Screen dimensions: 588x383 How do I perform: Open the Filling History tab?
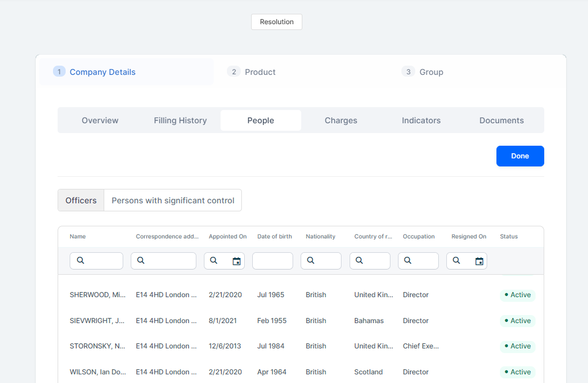pyautogui.click(x=180, y=120)
